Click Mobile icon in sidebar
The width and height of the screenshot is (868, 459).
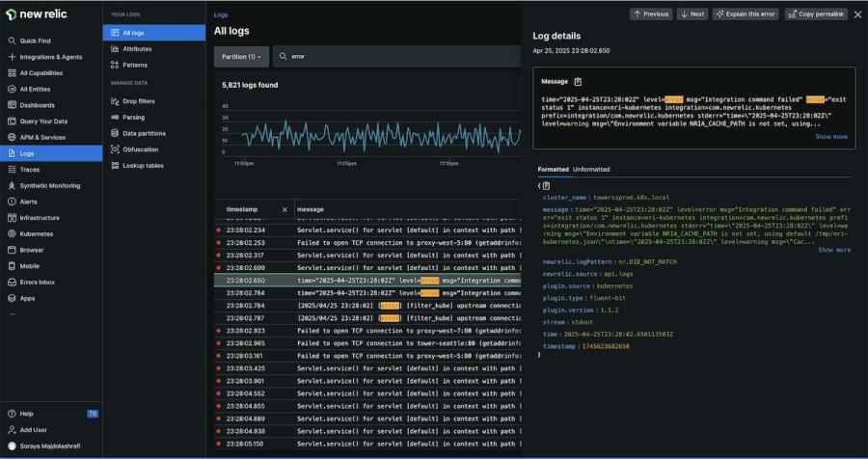click(12, 266)
